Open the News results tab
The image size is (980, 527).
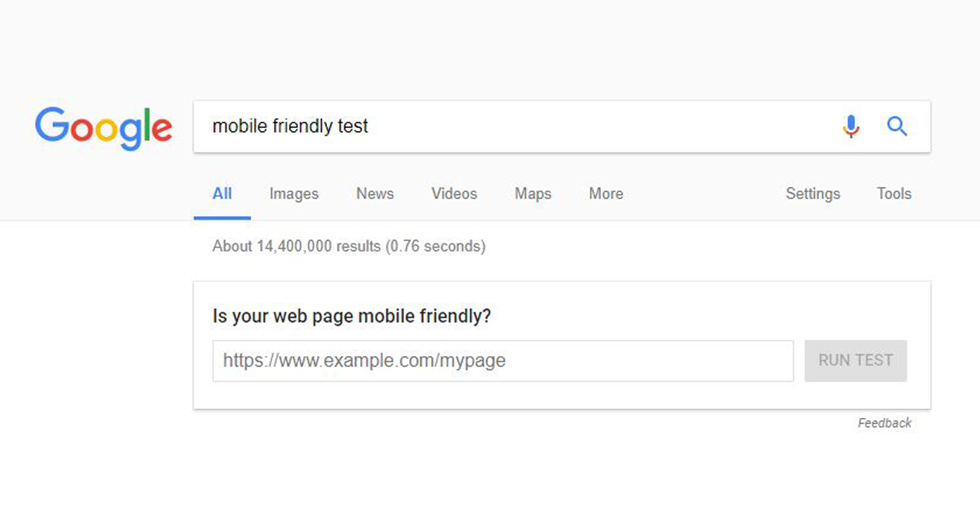coord(375,194)
